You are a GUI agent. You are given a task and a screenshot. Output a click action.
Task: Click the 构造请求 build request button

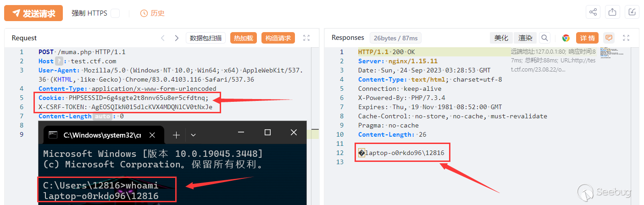pyautogui.click(x=278, y=38)
